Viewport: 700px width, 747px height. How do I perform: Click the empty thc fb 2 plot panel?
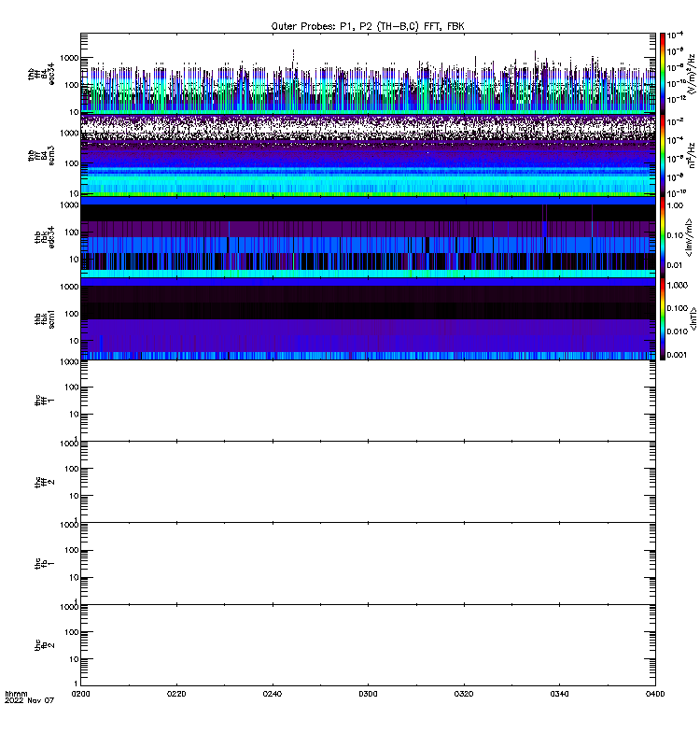[368, 645]
